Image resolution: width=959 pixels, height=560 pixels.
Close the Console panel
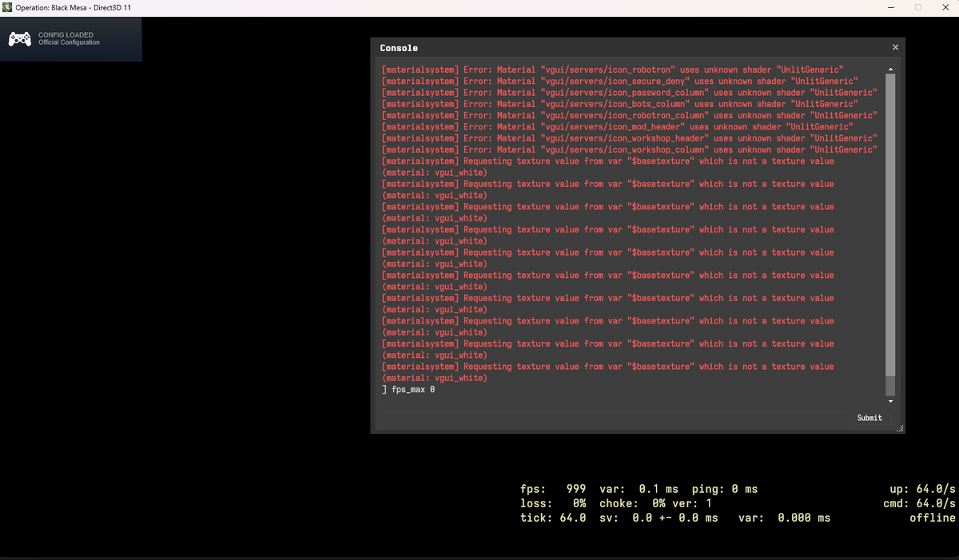click(894, 48)
